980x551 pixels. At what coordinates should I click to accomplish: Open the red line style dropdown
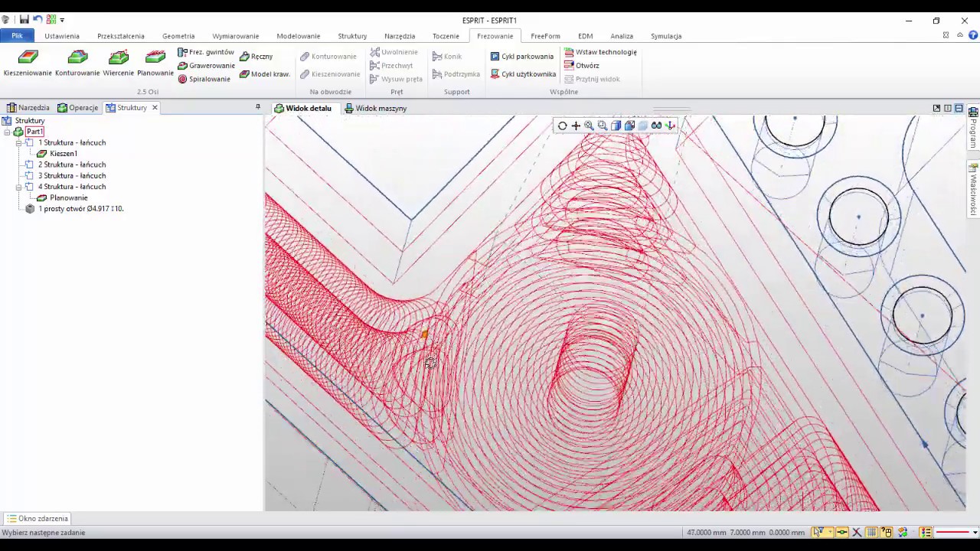[x=975, y=532]
